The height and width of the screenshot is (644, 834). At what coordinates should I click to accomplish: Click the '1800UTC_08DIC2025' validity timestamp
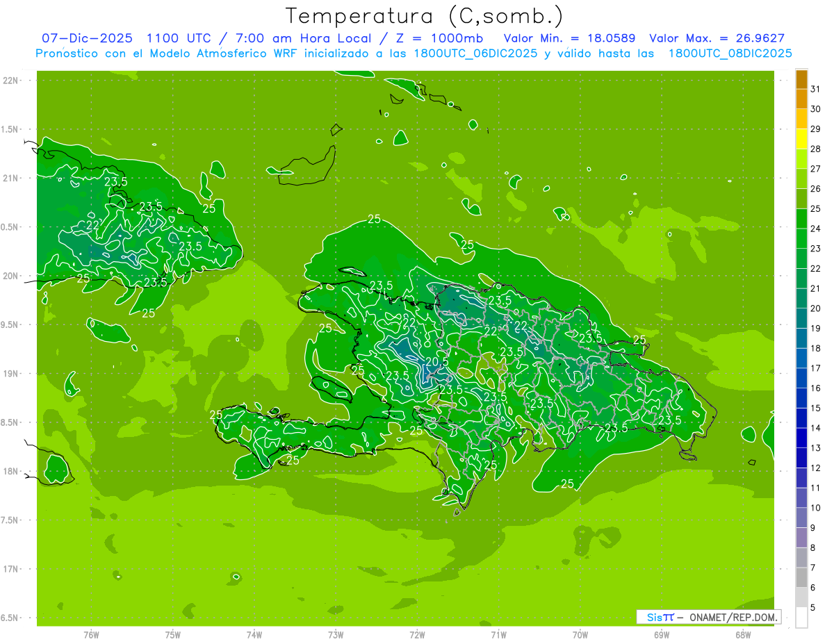[730, 53]
